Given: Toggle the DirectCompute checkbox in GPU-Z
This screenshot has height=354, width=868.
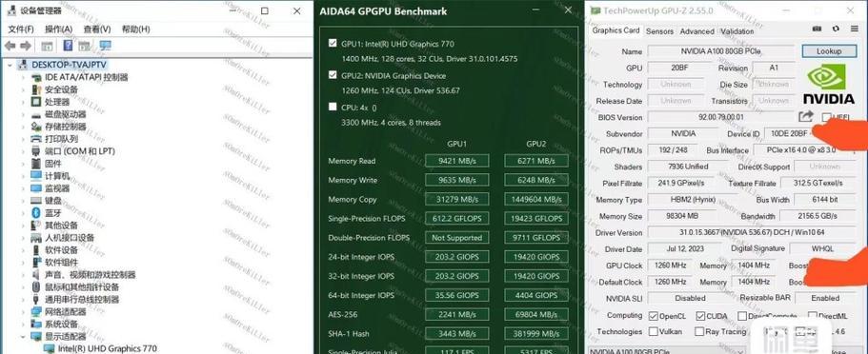Looking at the screenshot, I should 742,316.
